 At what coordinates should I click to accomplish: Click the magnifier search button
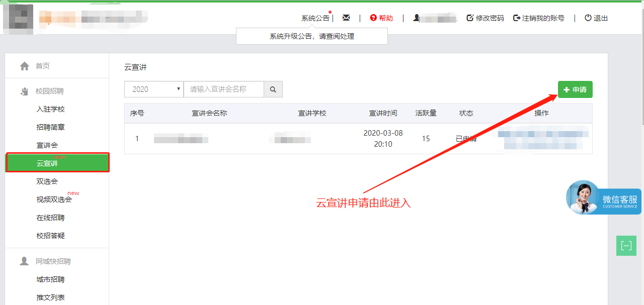[x=273, y=89]
